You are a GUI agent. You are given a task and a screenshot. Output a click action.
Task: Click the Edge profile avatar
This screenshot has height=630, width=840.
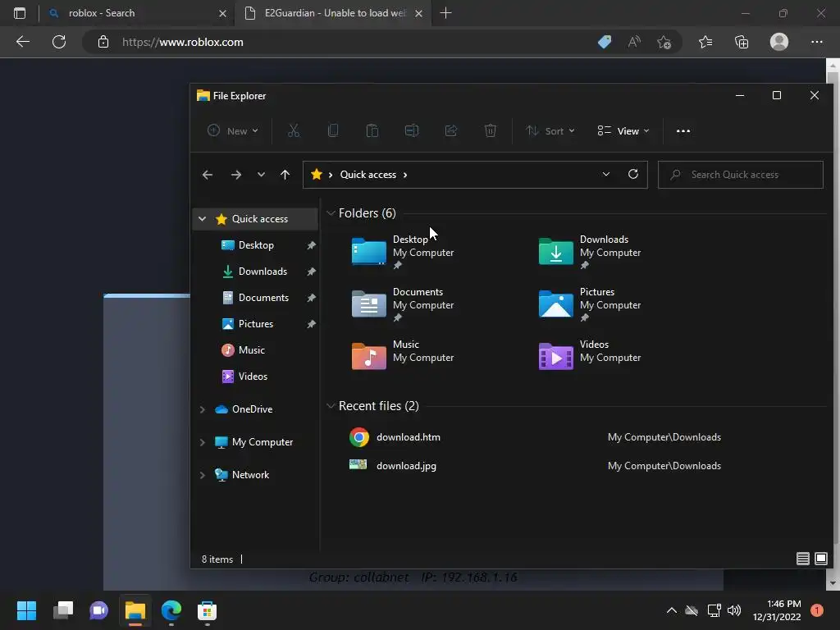pyautogui.click(x=779, y=42)
